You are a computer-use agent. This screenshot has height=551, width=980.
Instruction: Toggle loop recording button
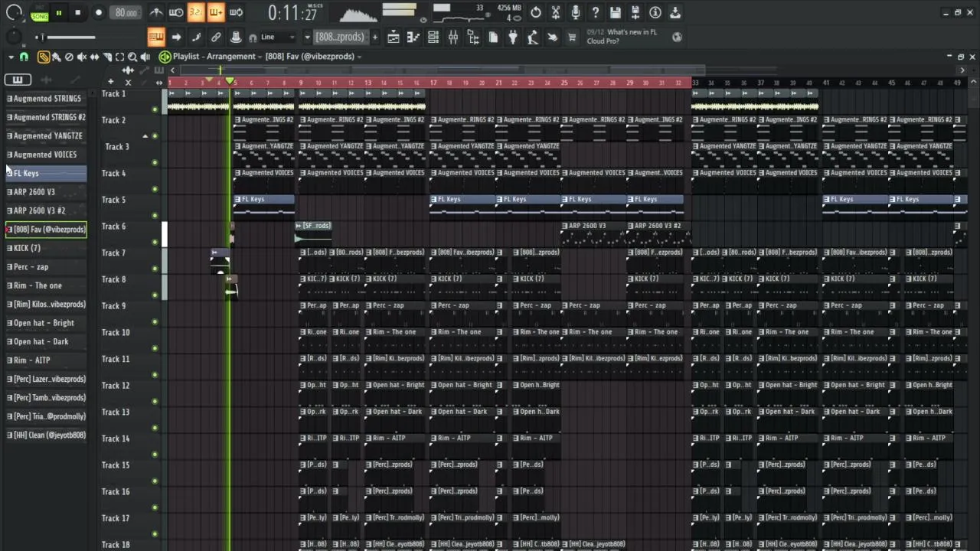(x=236, y=12)
